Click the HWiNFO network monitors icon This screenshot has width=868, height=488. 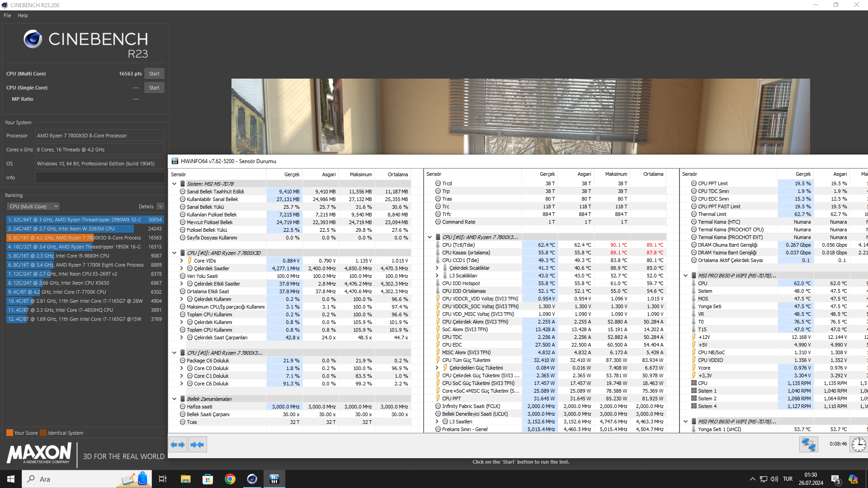tap(808, 445)
